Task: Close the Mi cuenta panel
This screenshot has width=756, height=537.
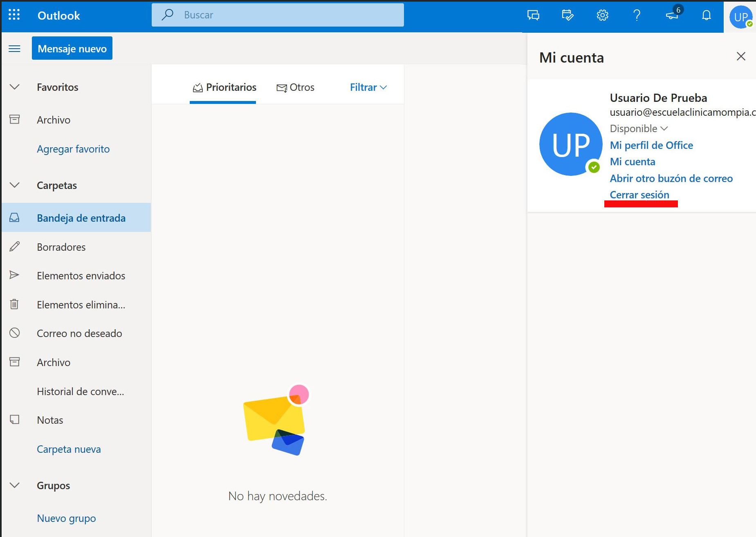Action: point(741,56)
